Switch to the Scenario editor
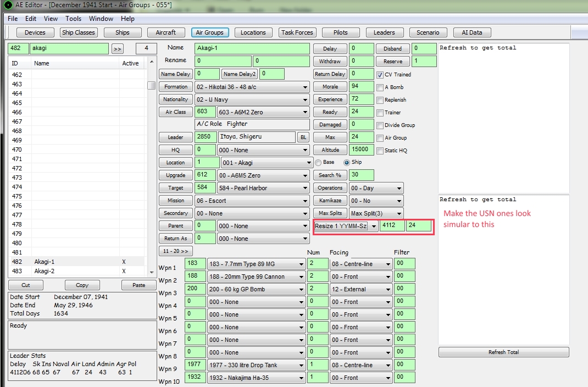 428,32
